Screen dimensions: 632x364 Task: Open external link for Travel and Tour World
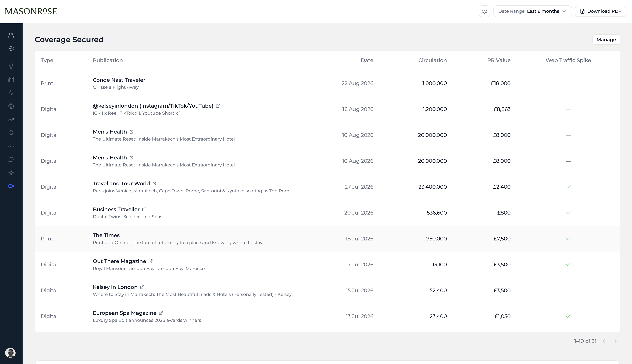point(154,183)
